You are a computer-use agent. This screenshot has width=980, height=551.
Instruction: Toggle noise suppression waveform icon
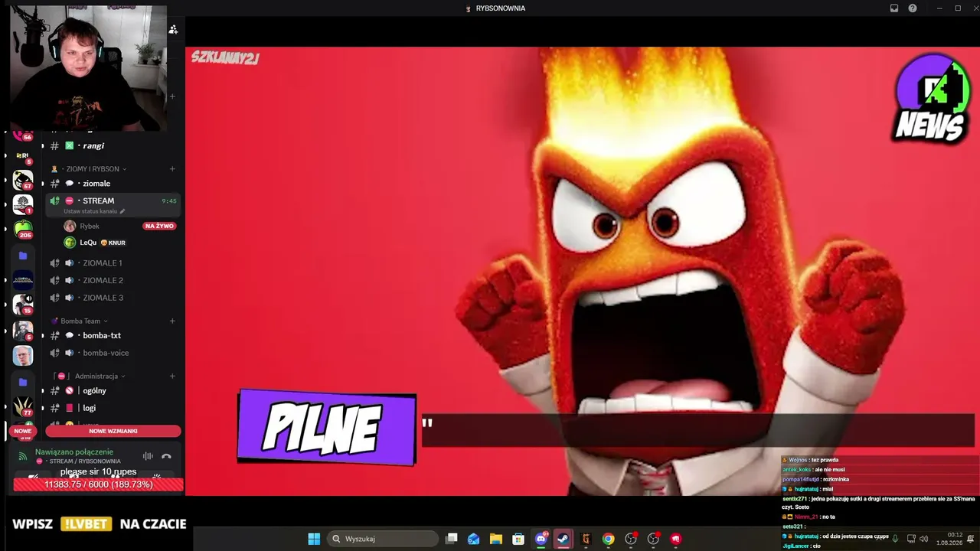tap(148, 456)
